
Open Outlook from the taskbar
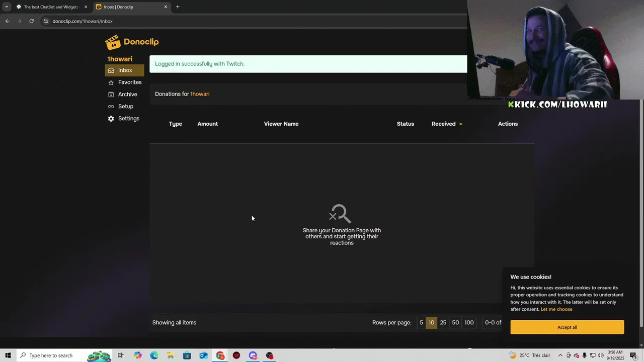(x=203, y=355)
